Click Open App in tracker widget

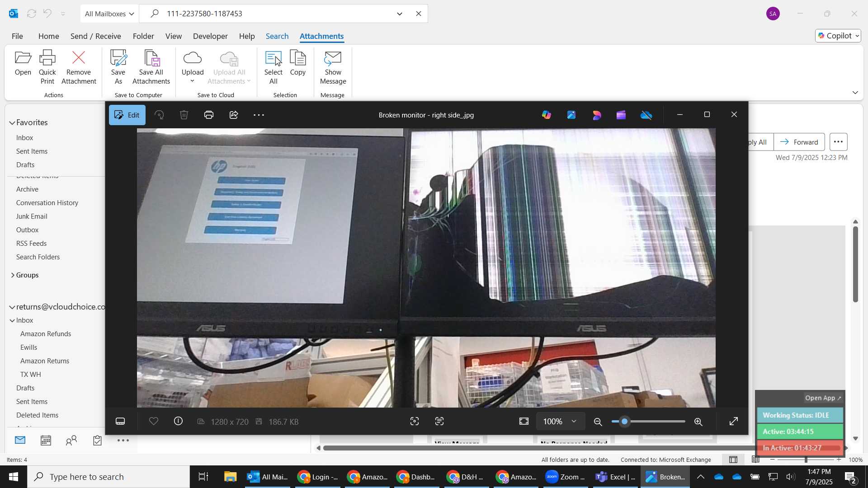(x=823, y=398)
